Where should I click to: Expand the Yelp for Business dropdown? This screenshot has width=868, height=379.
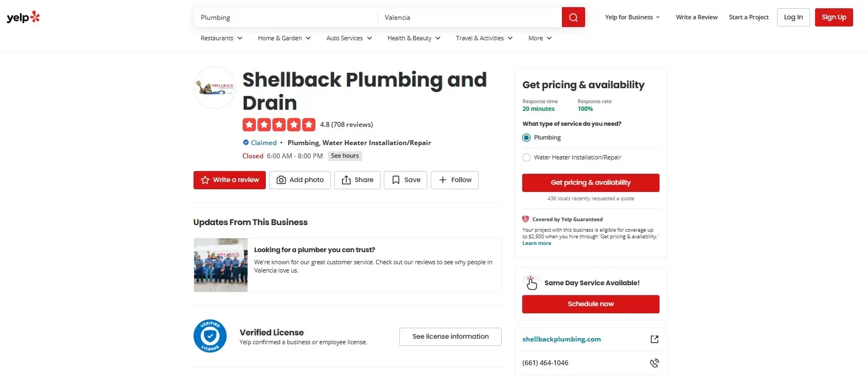(x=632, y=18)
